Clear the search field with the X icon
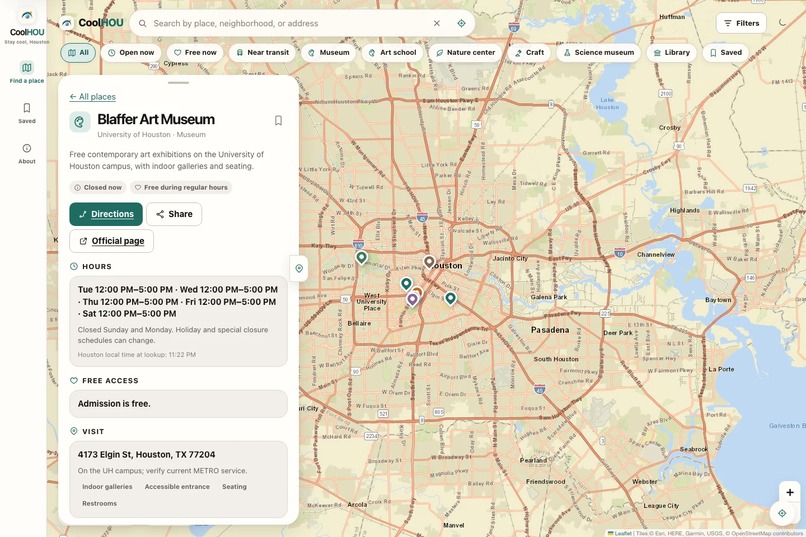The height and width of the screenshot is (537, 806). click(436, 23)
